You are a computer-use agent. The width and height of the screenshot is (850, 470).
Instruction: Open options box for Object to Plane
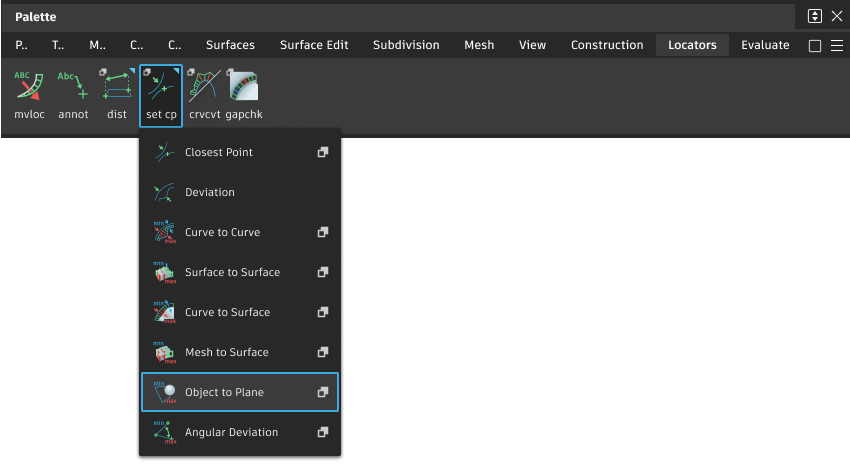click(323, 392)
